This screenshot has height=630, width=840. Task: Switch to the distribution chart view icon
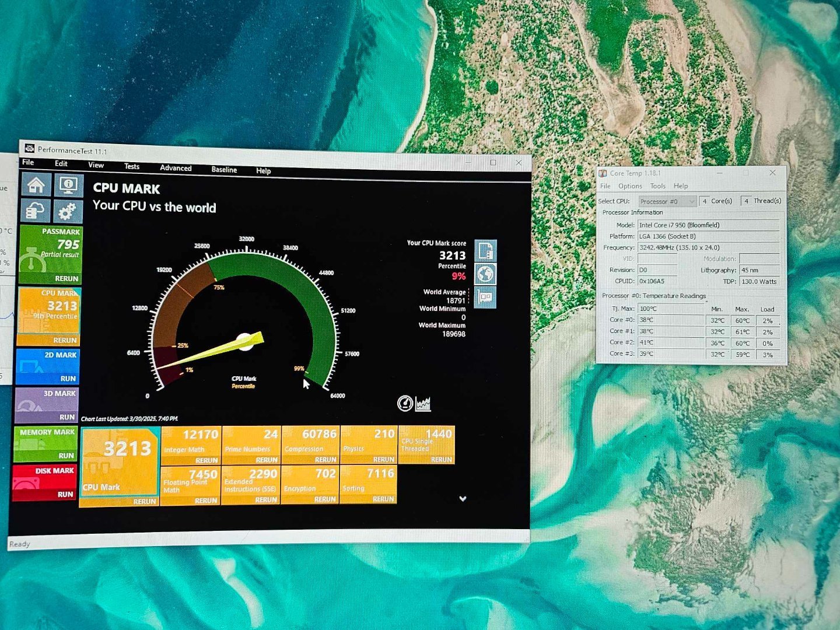click(x=423, y=404)
